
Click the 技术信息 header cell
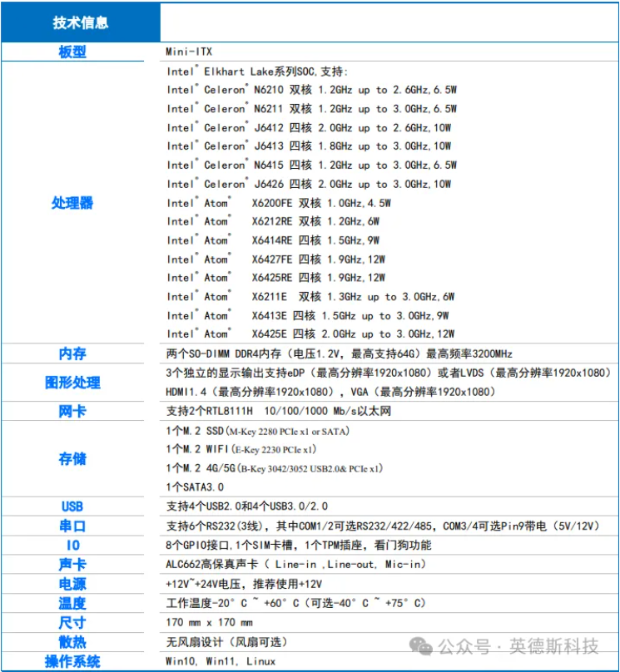click(81, 22)
